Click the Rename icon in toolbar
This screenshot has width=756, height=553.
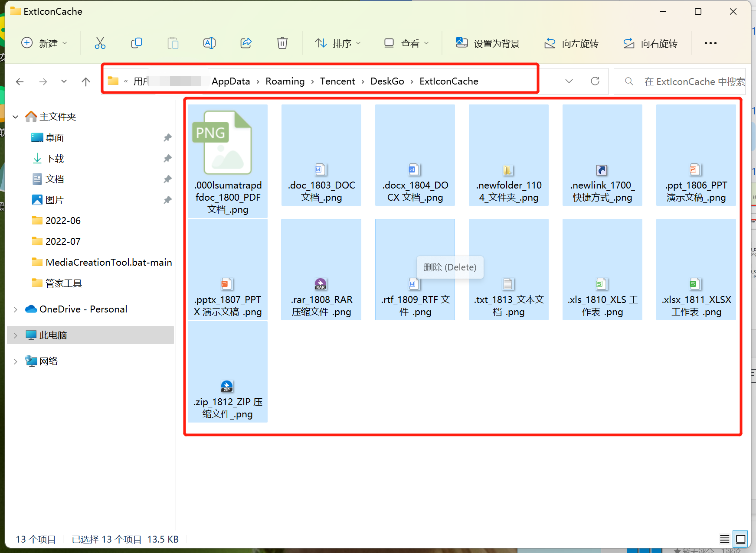pos(209,43)
